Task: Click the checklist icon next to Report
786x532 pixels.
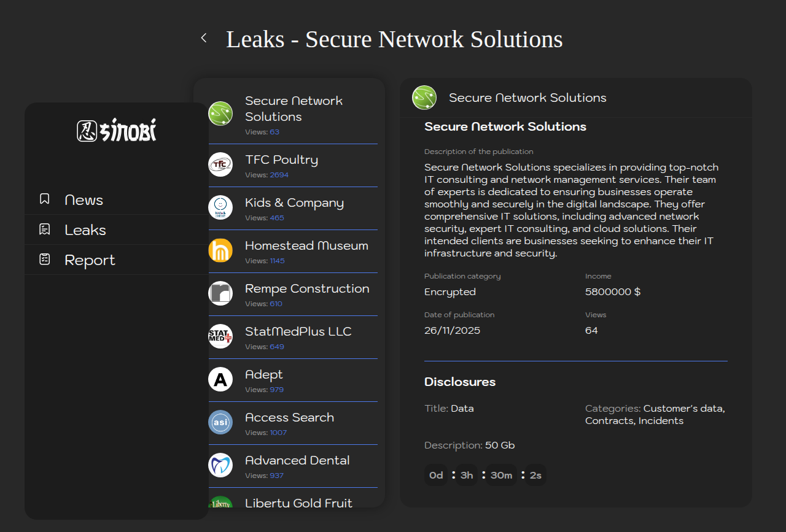Action: (45, 260)
